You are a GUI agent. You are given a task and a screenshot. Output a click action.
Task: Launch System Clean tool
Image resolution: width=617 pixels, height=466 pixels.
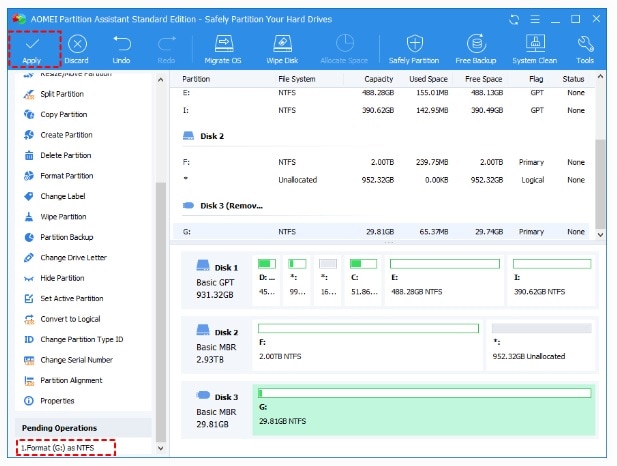535,50
